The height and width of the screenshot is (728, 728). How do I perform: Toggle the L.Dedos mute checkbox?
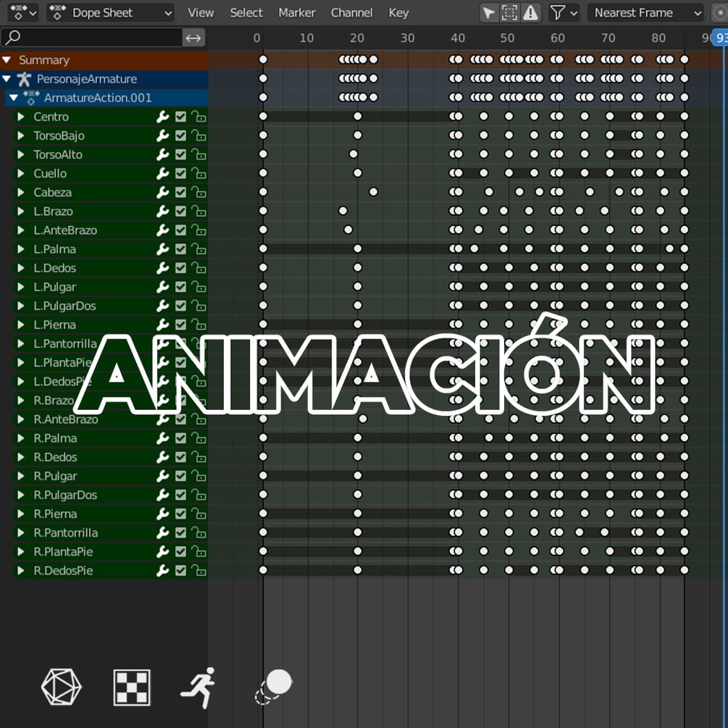coord(180,268)
